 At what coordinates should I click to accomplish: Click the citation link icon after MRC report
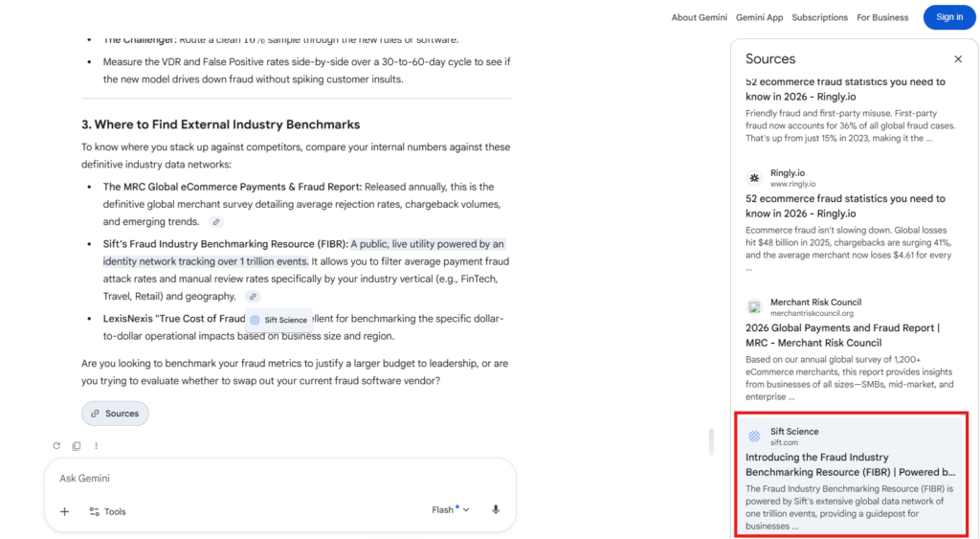(x=216, y=222)
